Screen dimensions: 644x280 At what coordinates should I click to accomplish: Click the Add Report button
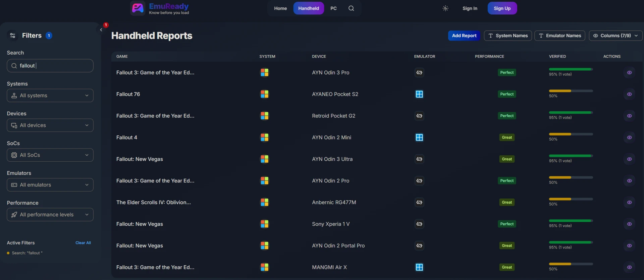tap(464, 36)
